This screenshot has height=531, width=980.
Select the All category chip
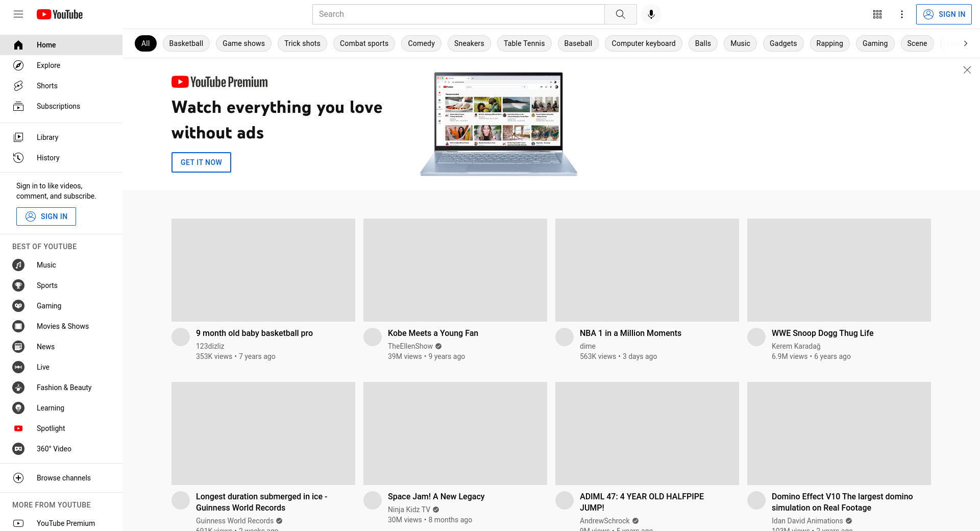[145, 43]
